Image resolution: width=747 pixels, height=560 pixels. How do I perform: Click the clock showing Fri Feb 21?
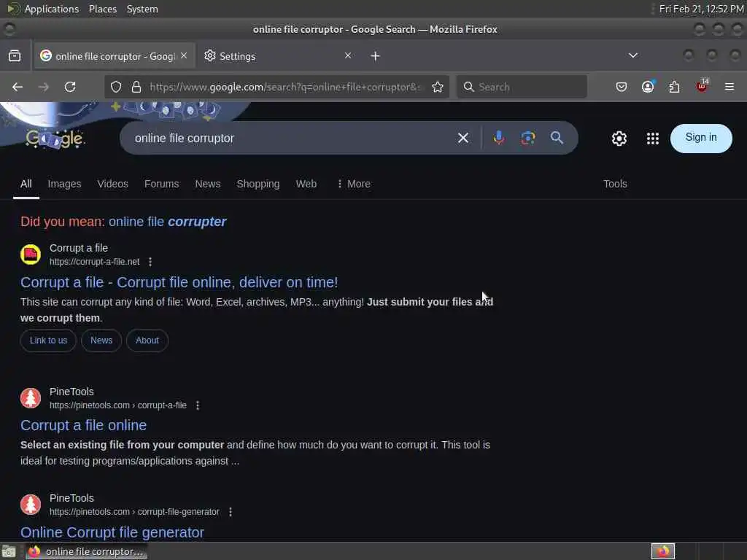pos(701,9)
